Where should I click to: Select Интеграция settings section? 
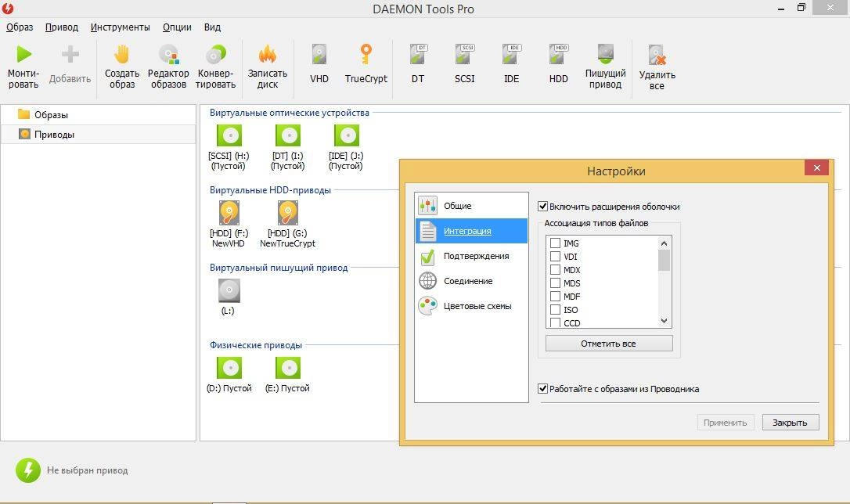[x=472, y=231]
